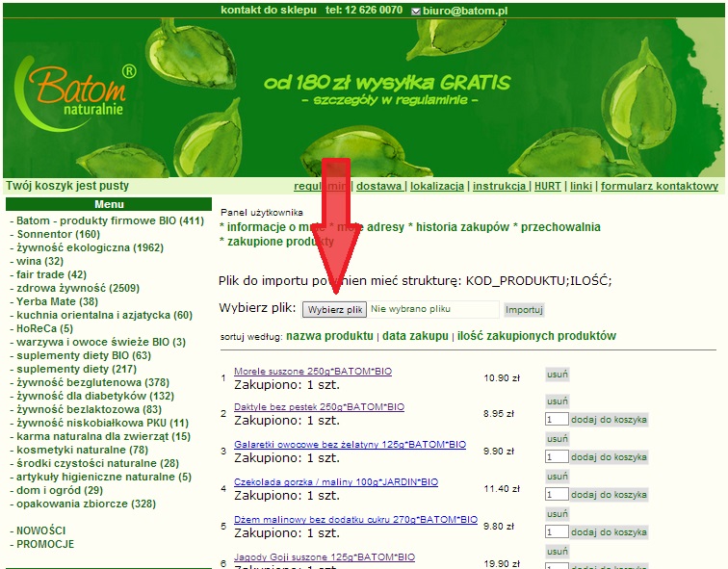The width and height of the screenshot is (728, 569).
Task: Open HoReCa (5) category
Action: pos(44,328)
